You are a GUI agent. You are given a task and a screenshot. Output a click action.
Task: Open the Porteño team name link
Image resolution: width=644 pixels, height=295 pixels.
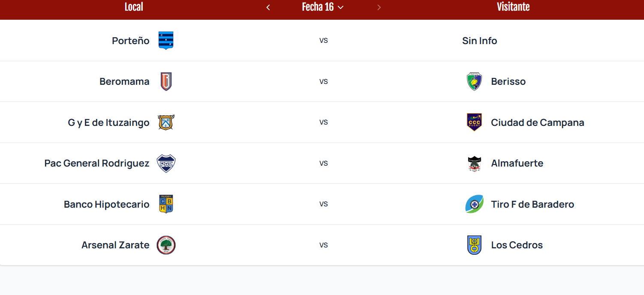click(131, 41)
